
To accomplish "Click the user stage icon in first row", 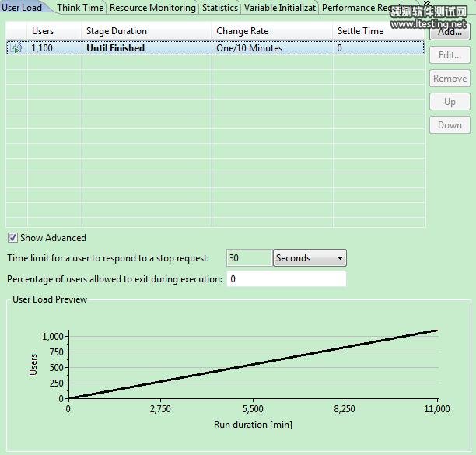I will point(16,48).
